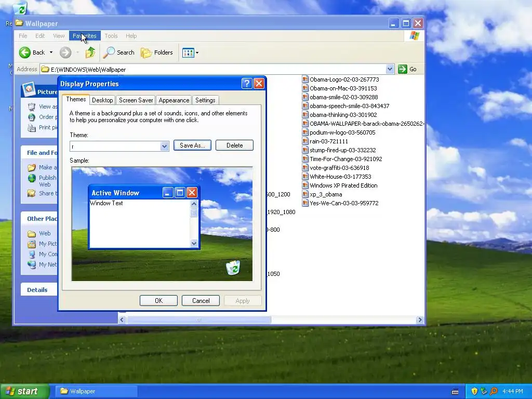
Task: Click the security shield tray icon
Action: [474, 391]
